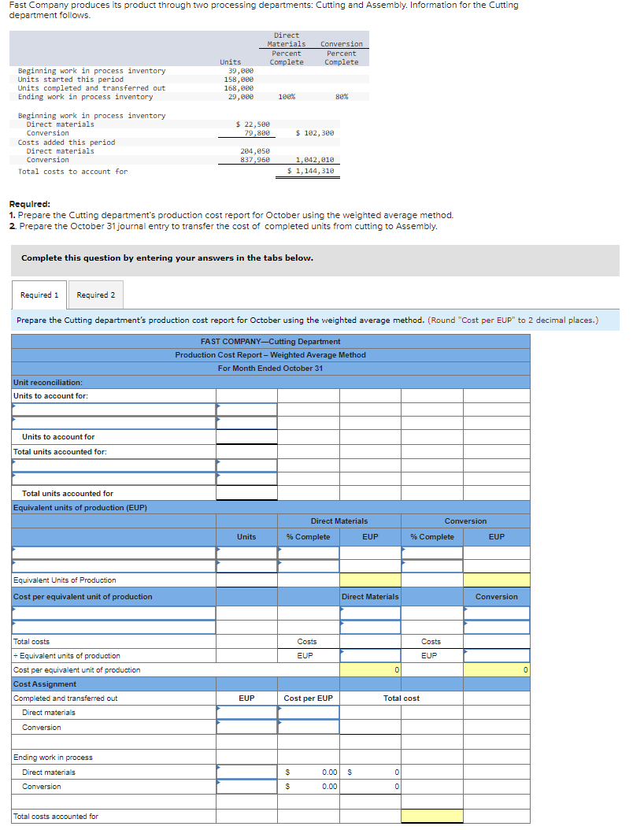Open the Conversion EUP dropdown under Completed and transferred out
This screenshot has height=830, width=644.
[246, 726]
